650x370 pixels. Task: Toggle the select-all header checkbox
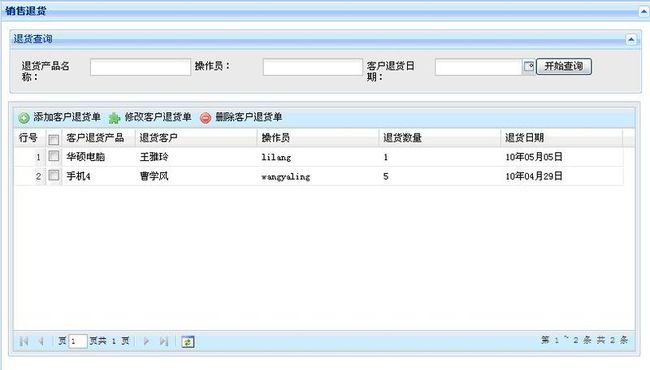click(x=53, y=140)
